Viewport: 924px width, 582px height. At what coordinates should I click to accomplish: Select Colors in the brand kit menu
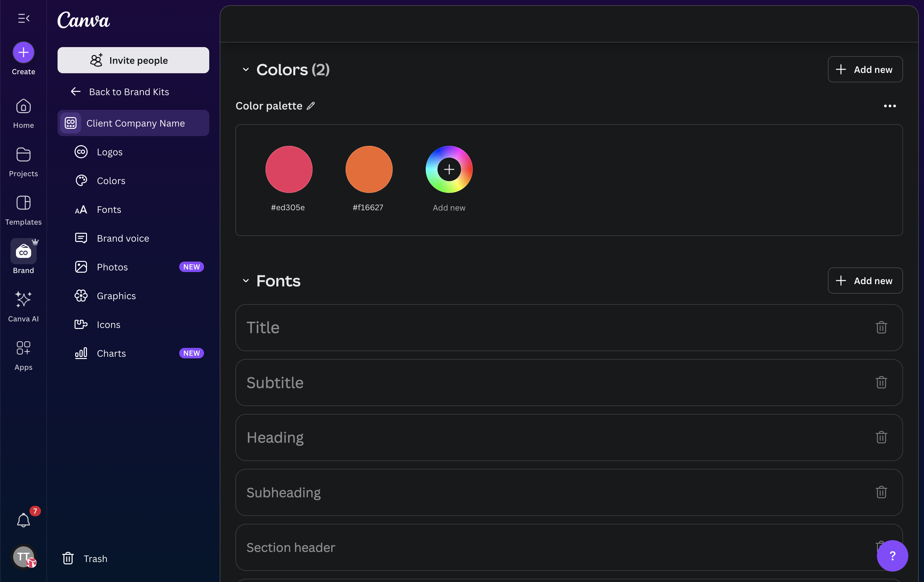pyautogui.click(x=133, y=181)
